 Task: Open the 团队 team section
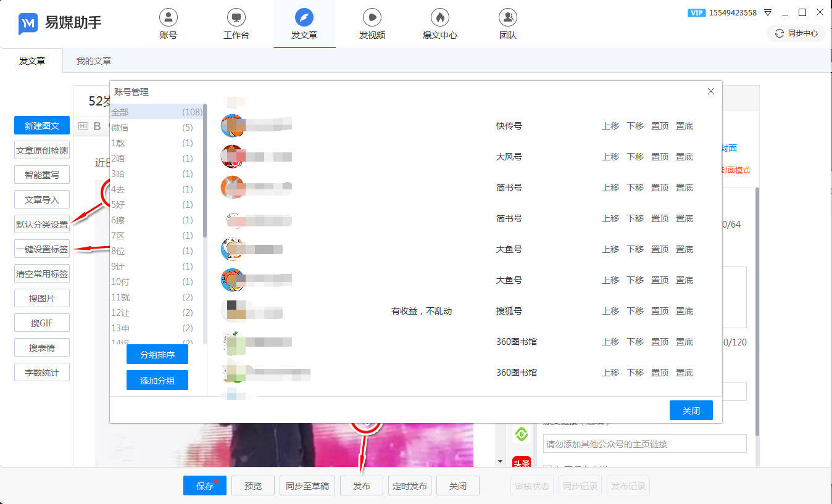507,23
